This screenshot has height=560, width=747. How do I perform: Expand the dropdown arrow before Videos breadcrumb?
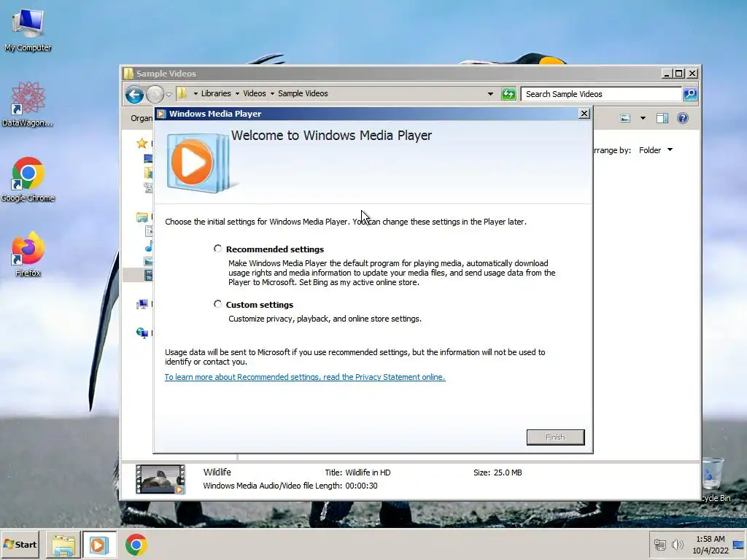237,94
